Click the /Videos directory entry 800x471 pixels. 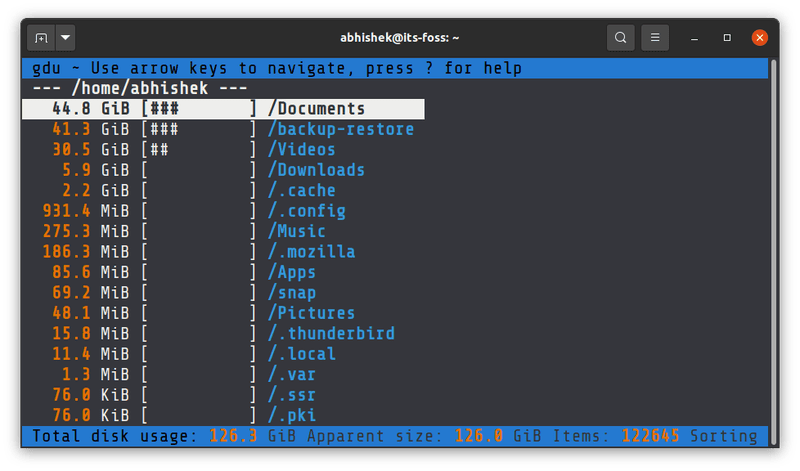tap(309, 150)
